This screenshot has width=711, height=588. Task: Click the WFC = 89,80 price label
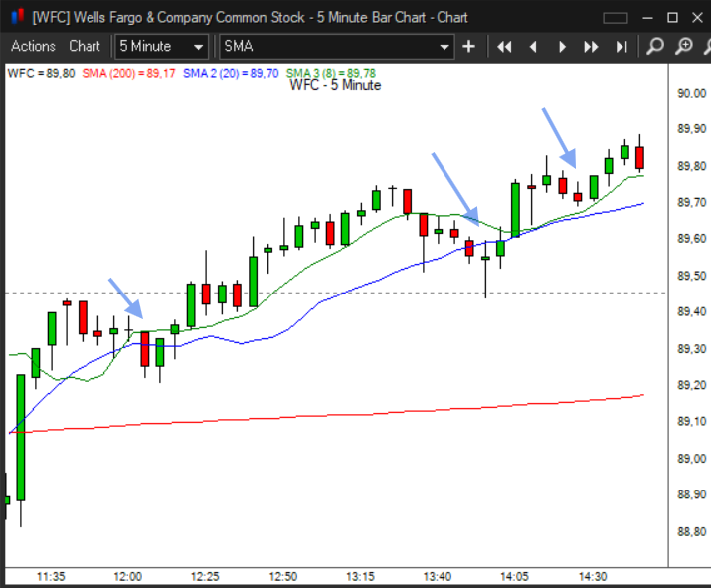(41, 73)
